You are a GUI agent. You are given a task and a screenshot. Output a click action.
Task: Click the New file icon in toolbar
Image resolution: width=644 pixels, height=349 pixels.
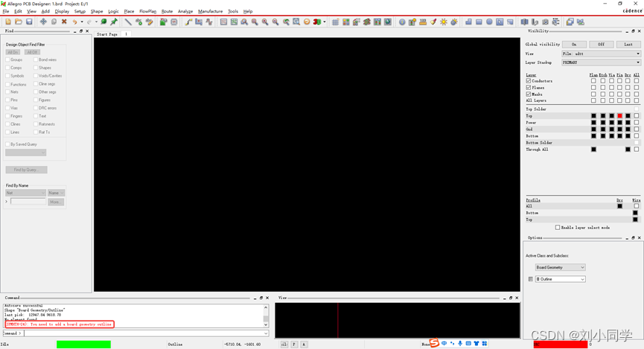[8, 22]
